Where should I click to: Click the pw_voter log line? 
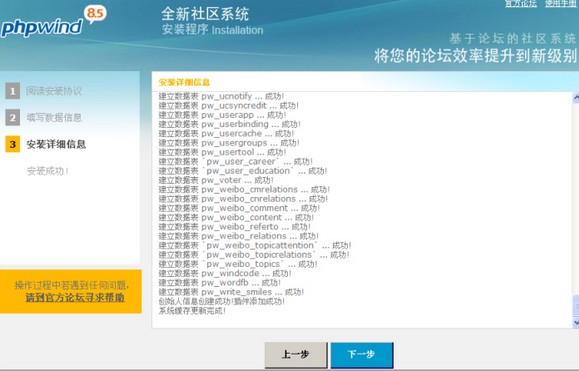tap(216, 180)
